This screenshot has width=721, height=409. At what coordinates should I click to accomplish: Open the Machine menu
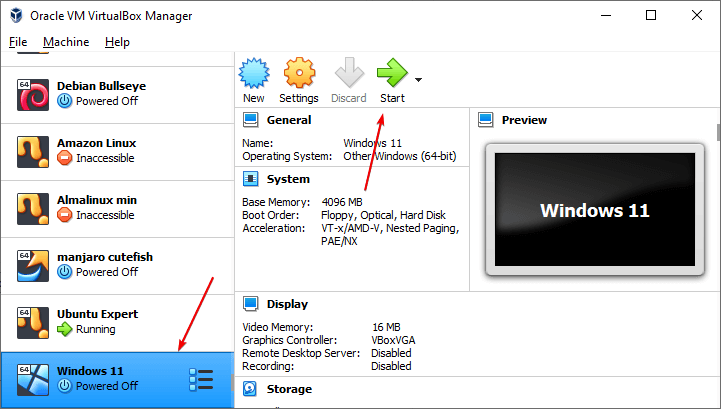pos(66,42)
